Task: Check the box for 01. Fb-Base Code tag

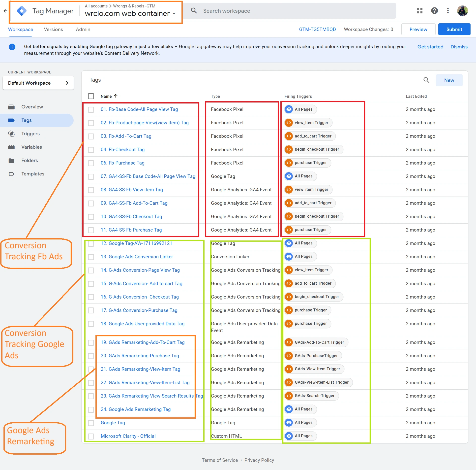Action: coord(91,109)
